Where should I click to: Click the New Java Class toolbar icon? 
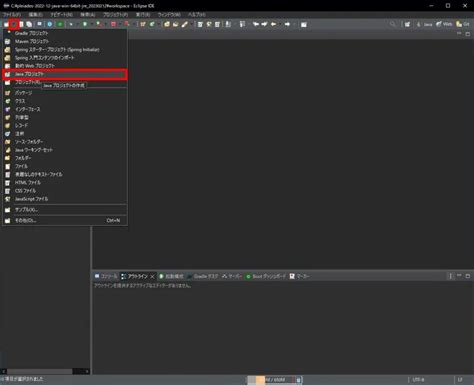(152, 24)
